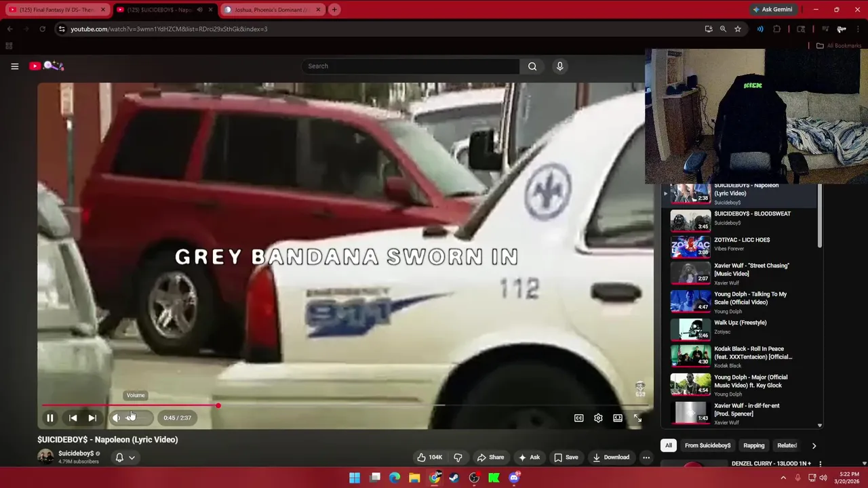The height and width of the screenshot is (488, 868).
Task: Open the All Bookmarks folder
Action: tap(839, 45)
